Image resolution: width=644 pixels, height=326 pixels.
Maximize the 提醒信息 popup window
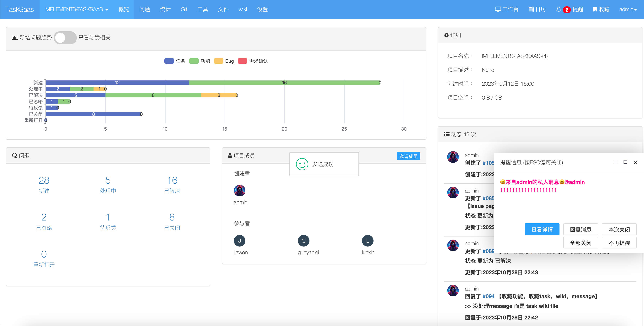click(625, 162)
